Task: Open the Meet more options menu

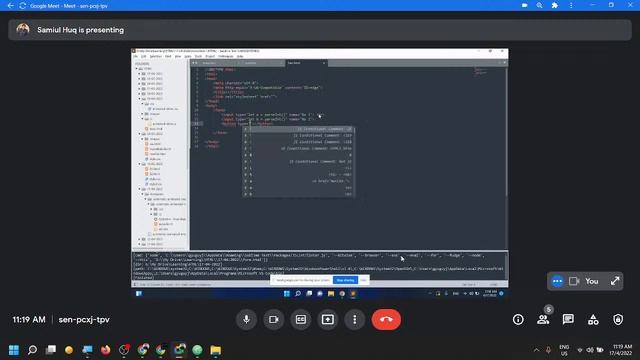Action: 355,319
